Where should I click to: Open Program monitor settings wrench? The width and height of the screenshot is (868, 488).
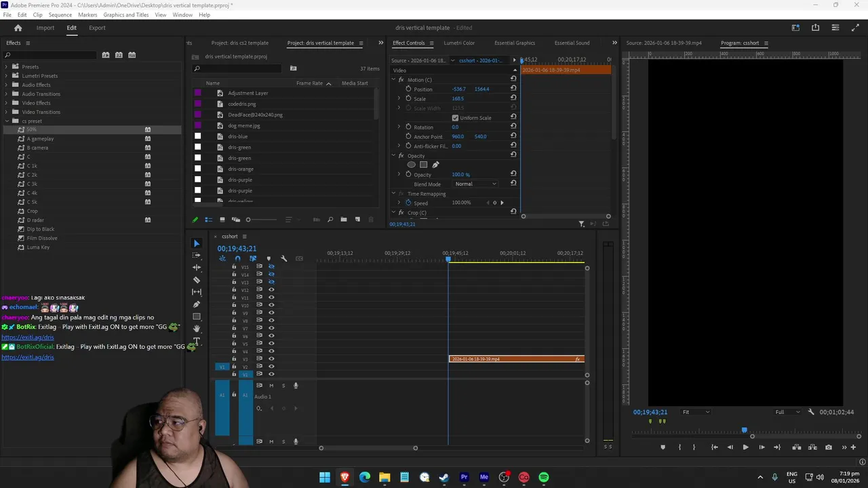pyautogui.click(x=811, y=412)
